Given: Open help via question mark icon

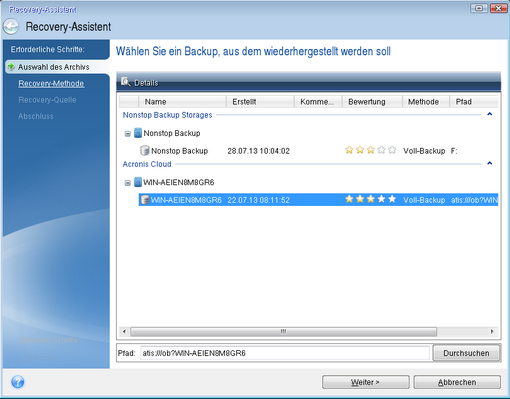Looking at the screenshot, I should 18,382.
